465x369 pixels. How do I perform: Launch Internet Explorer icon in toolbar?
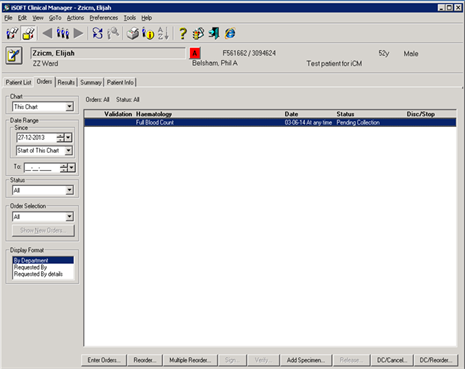coord(230,33)
